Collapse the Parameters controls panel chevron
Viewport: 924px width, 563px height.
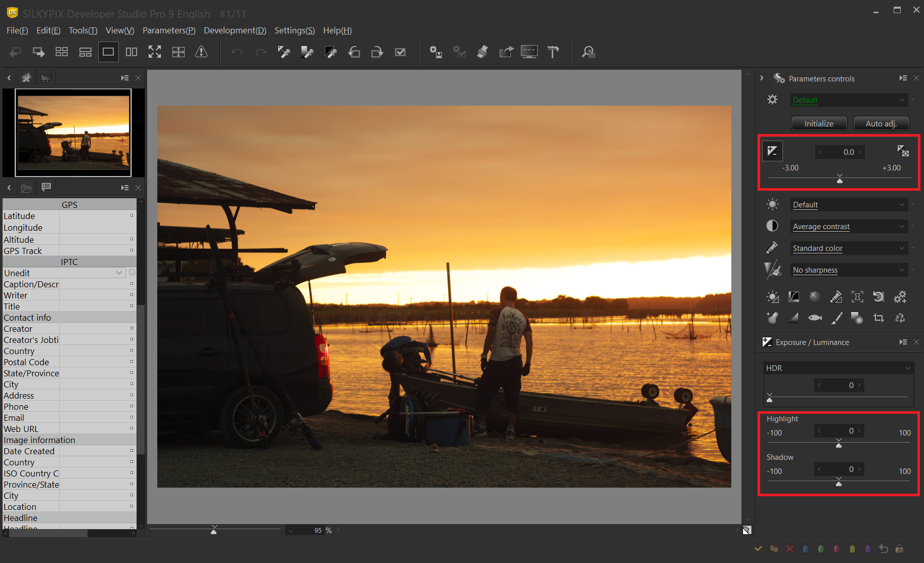pyautogui.click(x=762, y=78)
